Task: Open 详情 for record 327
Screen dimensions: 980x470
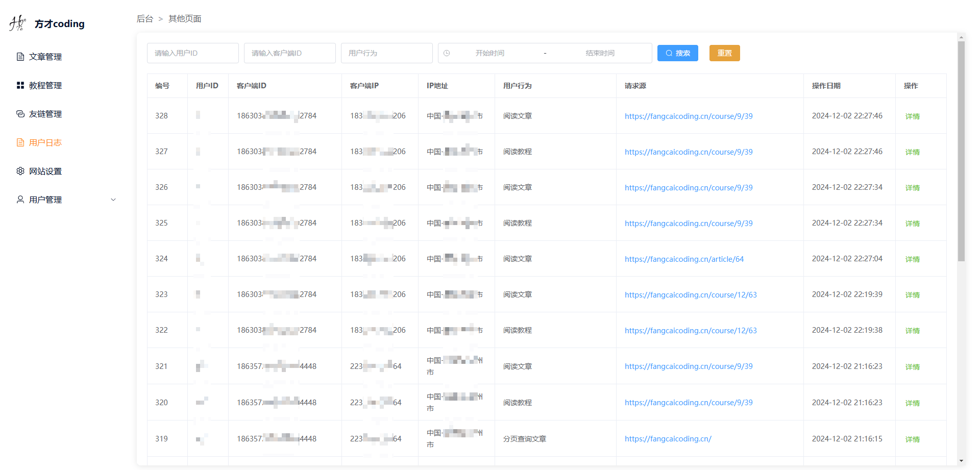Action: pos(912,152)
